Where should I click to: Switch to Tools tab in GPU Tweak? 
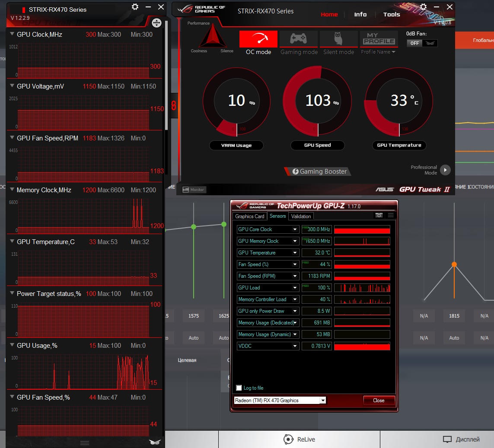(x=392, y=15)
